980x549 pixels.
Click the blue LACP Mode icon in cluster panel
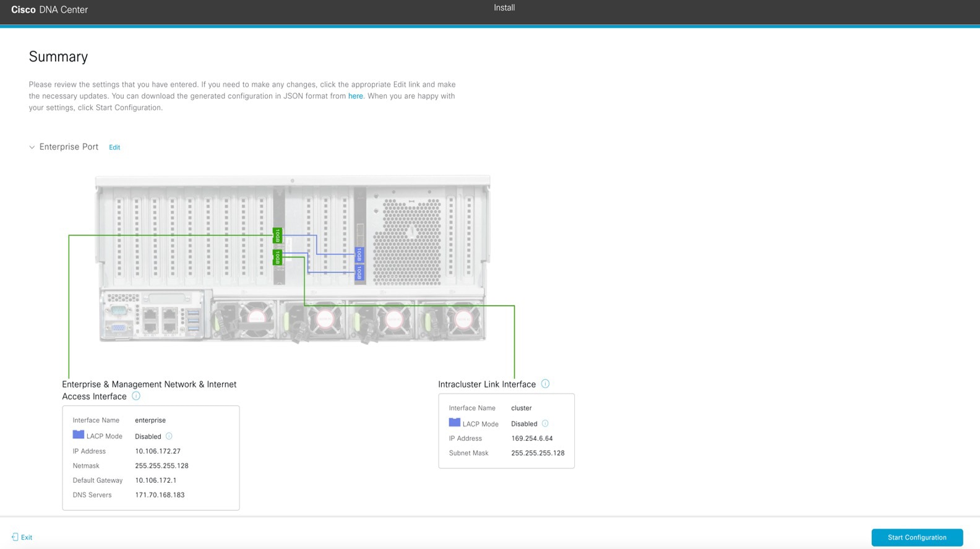pos(455,422)
